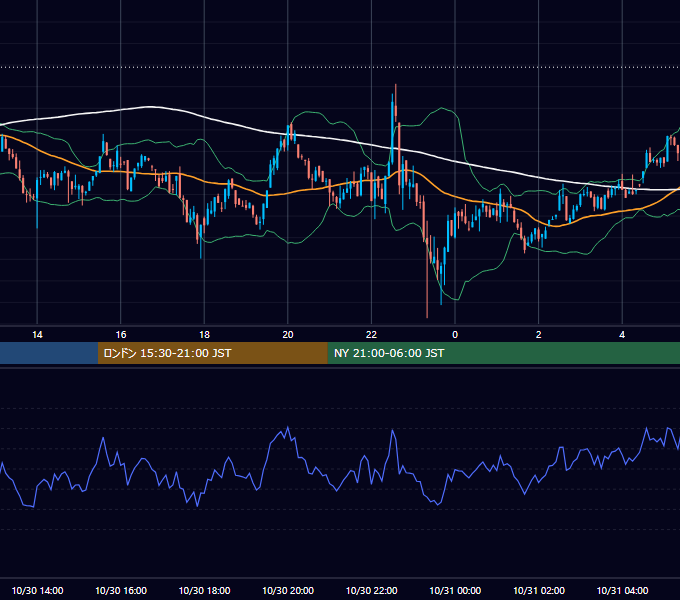Select the 4 hour axis label
This screenshot has width=680, height=600.
click(622, 335)
